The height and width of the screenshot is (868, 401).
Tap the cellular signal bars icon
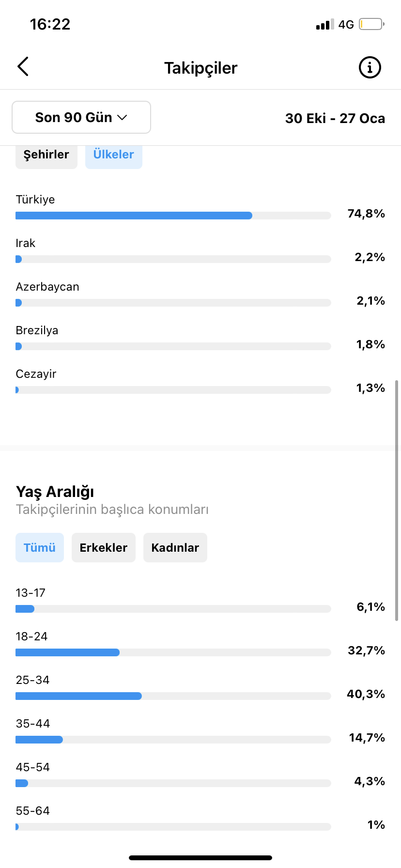click(325, 25)
